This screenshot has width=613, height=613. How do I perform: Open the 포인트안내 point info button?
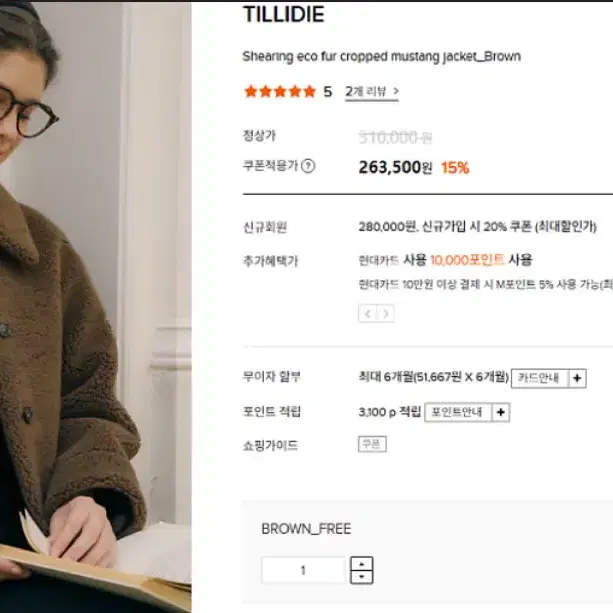pyautogui.click(x=458, y=412)
